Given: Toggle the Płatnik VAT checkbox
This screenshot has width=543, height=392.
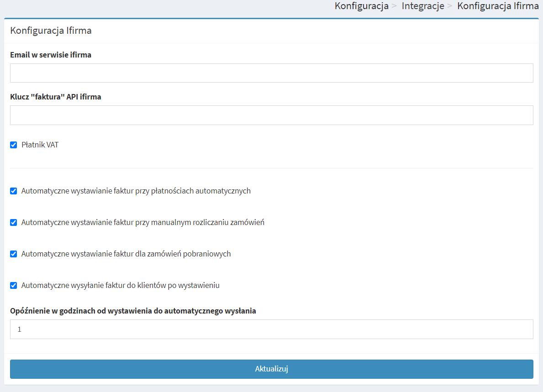Looking at the screenshot, I should [14, 145].
